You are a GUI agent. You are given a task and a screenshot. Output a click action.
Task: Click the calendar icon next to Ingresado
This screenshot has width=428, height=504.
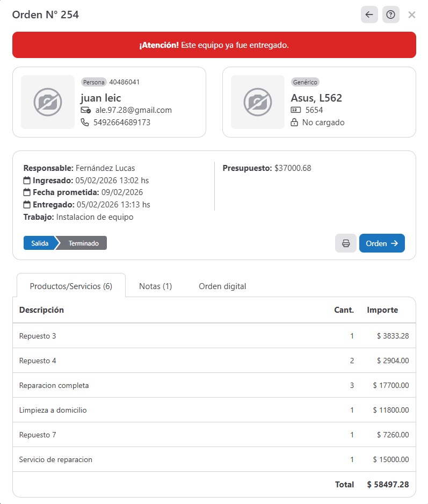[27, 181]
